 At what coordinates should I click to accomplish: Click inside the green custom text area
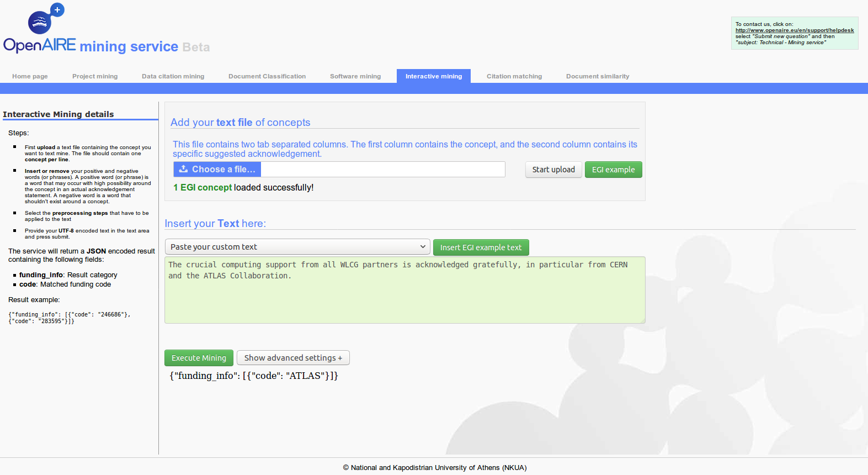coord(404,290)
